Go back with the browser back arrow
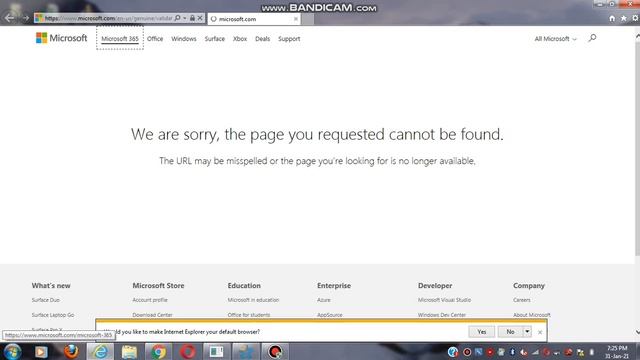The image size is (640, 360). coord(9,18)
